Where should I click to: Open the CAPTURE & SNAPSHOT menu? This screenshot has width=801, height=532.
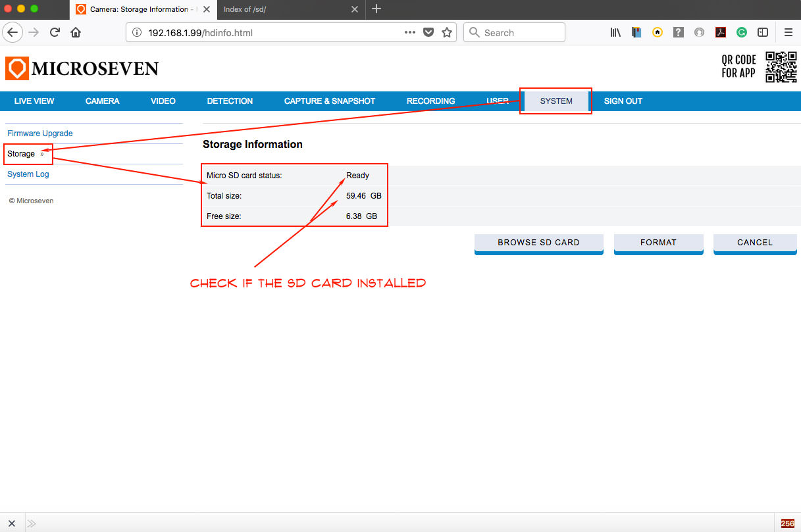coord(329,101)
